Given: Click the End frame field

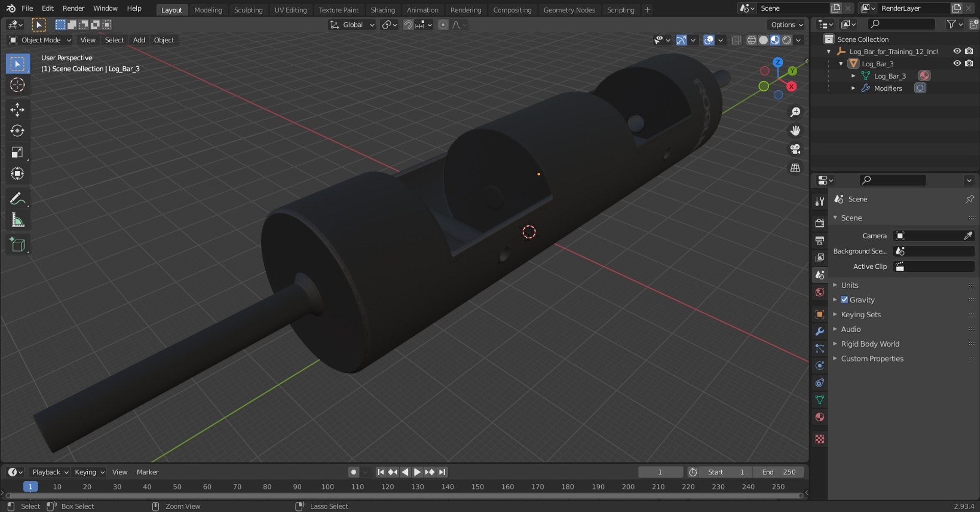Looking at the screenshot, I should point(779,472).
